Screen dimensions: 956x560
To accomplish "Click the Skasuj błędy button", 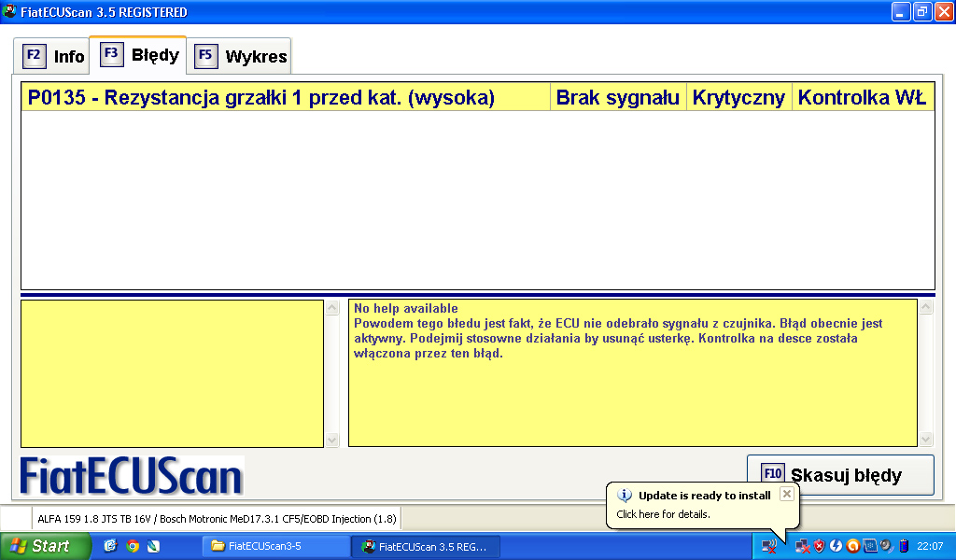I will pyautogui.click(x=840, y=475).
